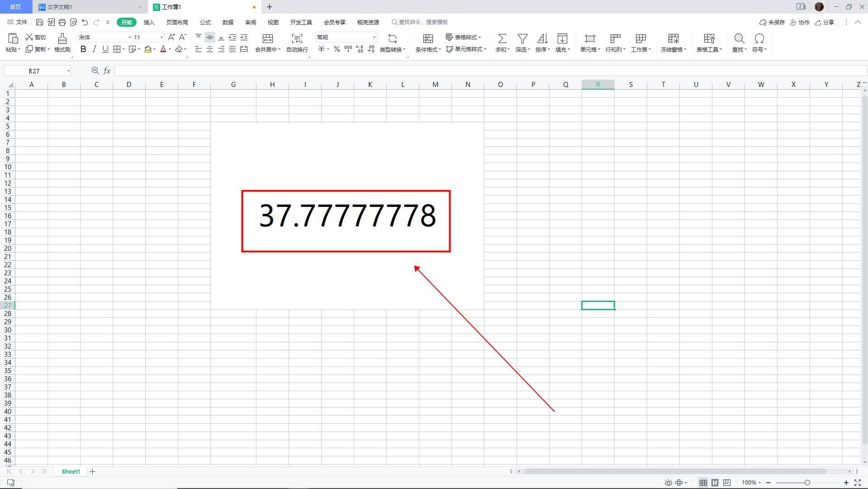868x489 pixels.
Task: Toggle Wrap Text (自动换行)
Action: click(x=297, y=38)
